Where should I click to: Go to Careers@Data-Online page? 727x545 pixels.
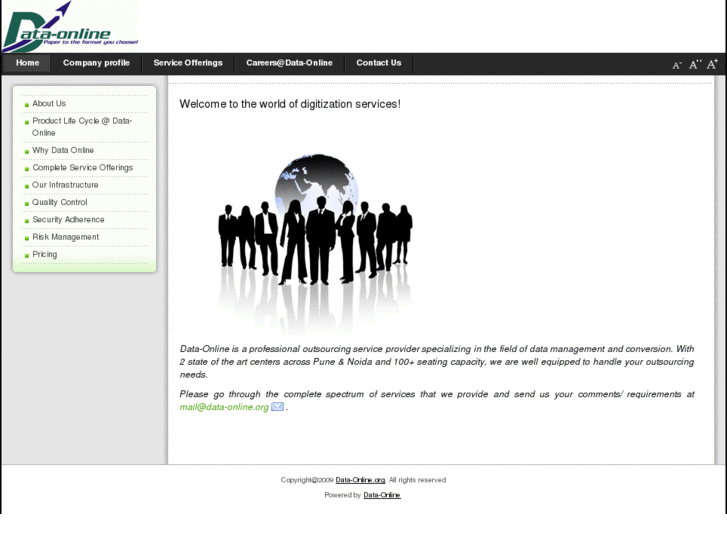coord(289,63)
